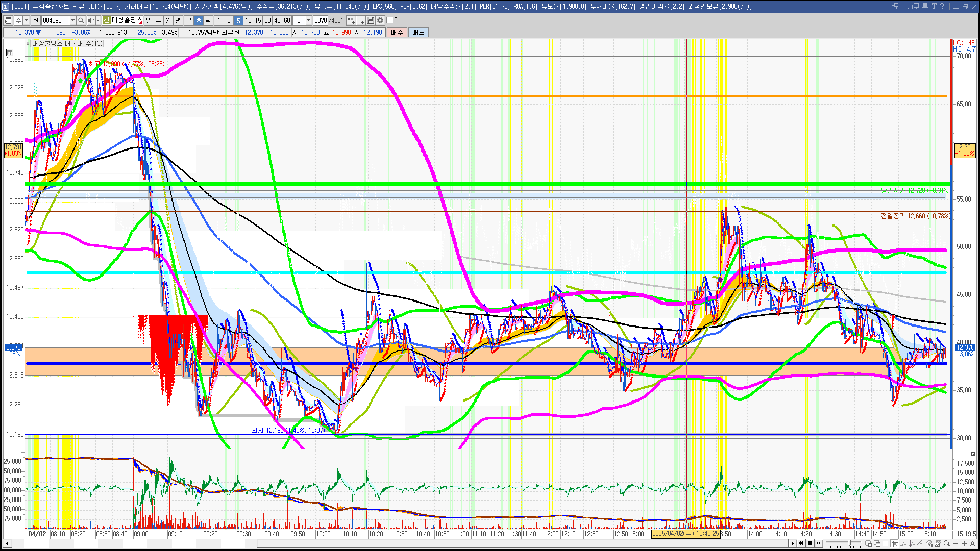Click the 매도 sell button
This screenshot has width=980, height=551.
coord(419,32)
